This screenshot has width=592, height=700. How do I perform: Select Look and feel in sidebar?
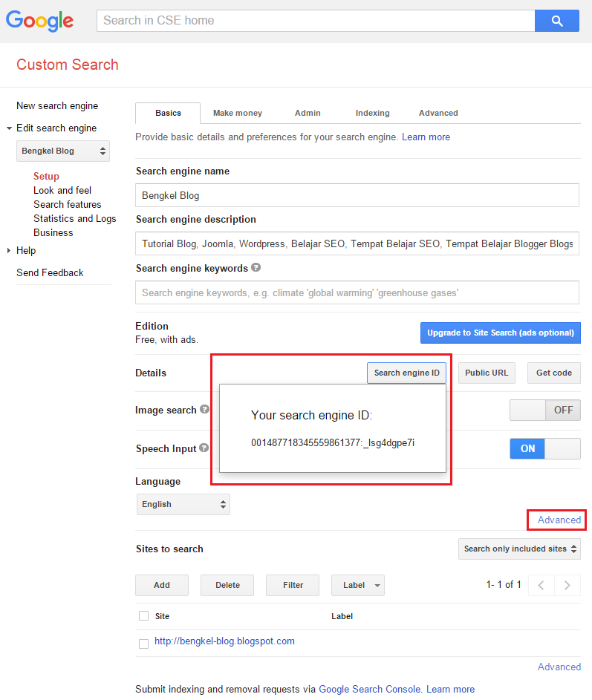[x=62, y=190]
